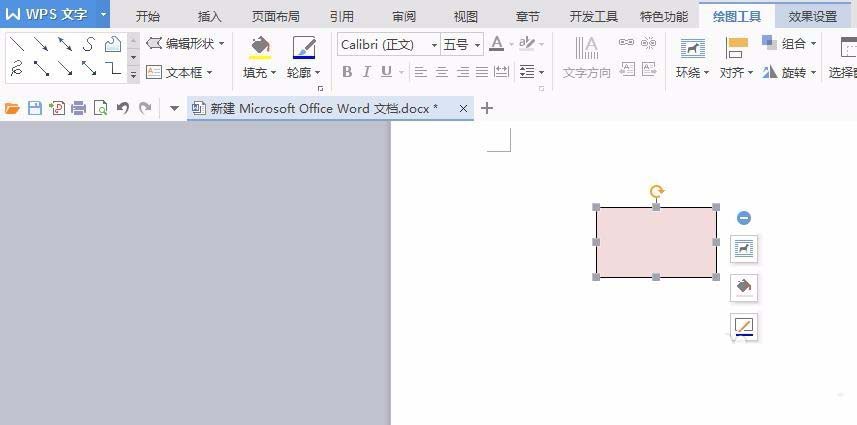Apply distributed alignment
The height and width of the screenshot is (425, 857).
(501, 72)
